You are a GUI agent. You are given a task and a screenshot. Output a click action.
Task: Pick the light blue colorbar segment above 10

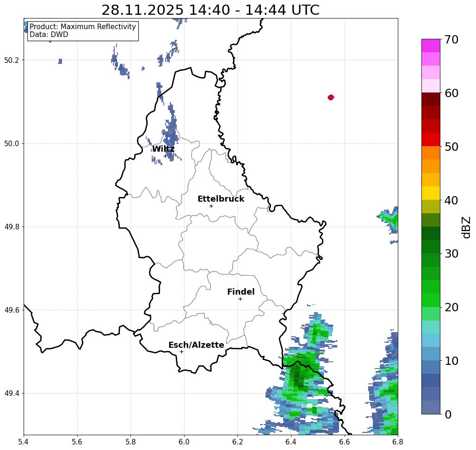431,353
